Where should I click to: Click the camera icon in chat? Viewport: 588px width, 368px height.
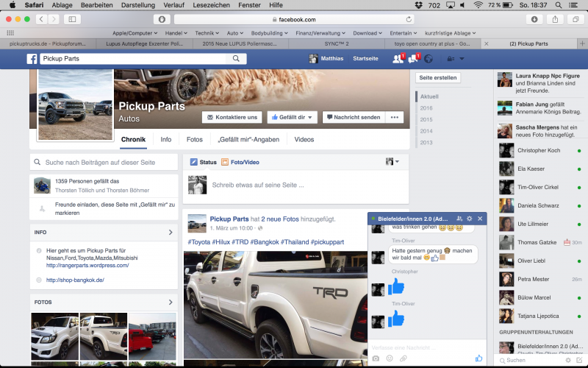pyautogui.click(x=376, y=358)
